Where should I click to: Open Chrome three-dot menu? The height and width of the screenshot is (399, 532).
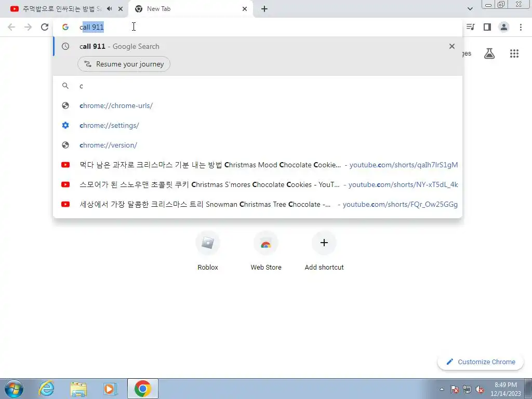coord(521,27)
